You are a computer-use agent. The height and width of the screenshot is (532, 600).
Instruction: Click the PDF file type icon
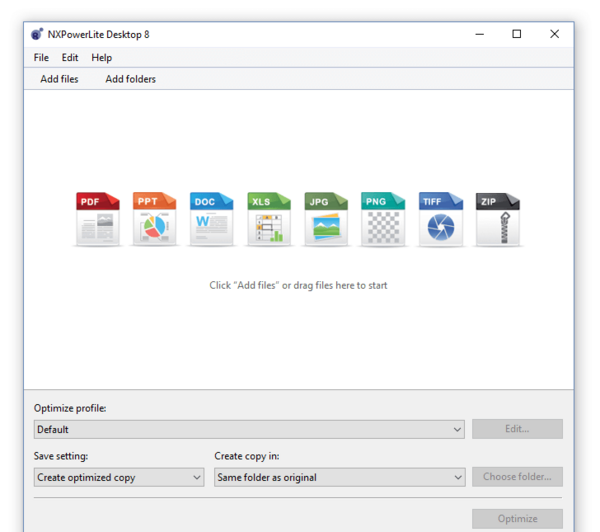coord(98,219)
